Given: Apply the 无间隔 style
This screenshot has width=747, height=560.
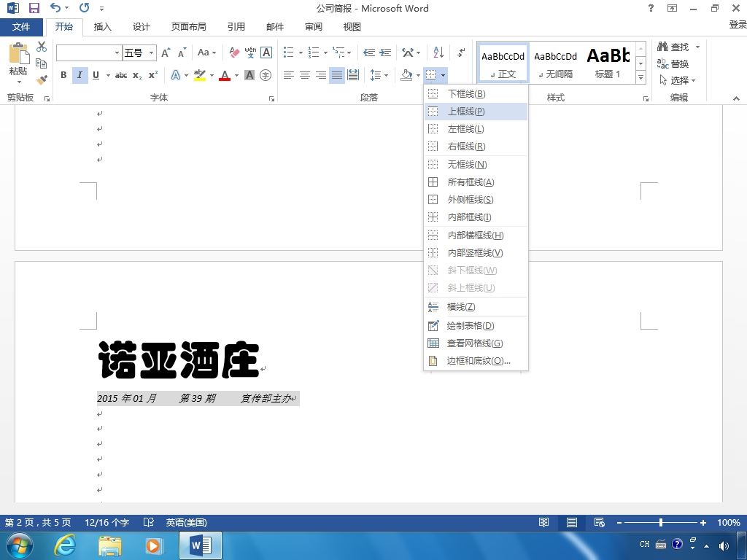Looking at the screenshot, I should [555, 63].
